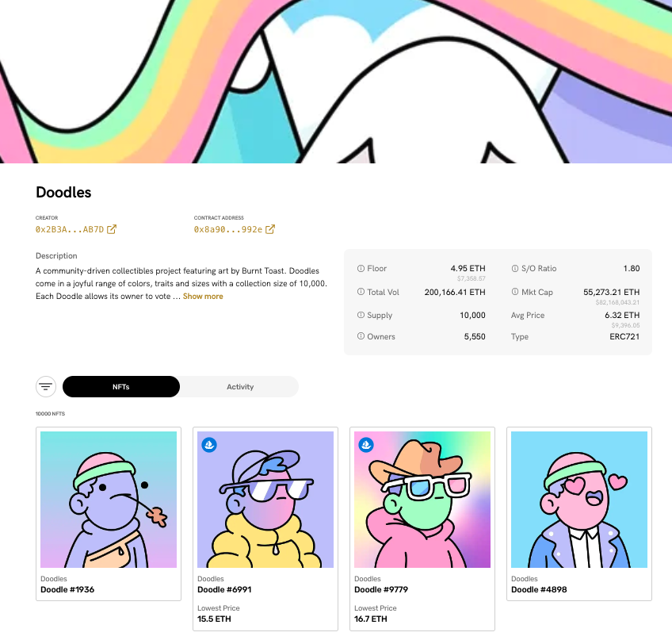The width and height of the screenshot is (672, 640).
Task: Open the filter icon button
Action: tap(46, 386)
